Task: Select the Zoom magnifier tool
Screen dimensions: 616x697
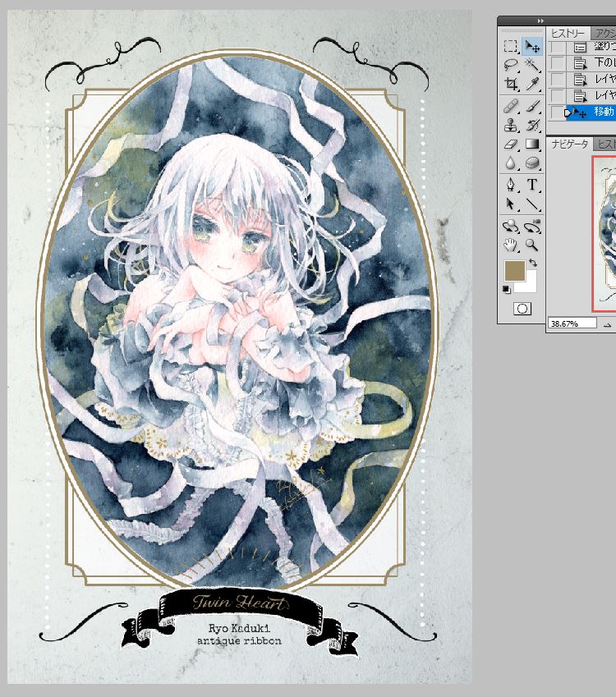Action: point(532,245)
